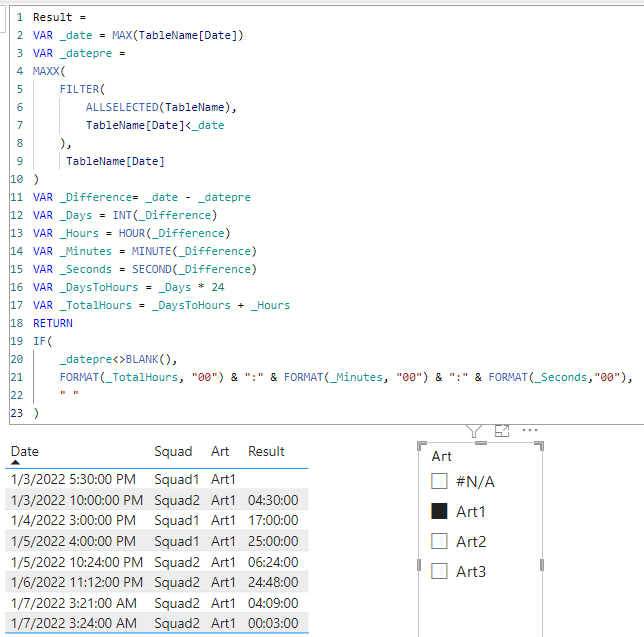Image resolution: width=644 pixels, height=637 pixels.
Task: Select the Art slicer title text
Action: coord(442,456)
